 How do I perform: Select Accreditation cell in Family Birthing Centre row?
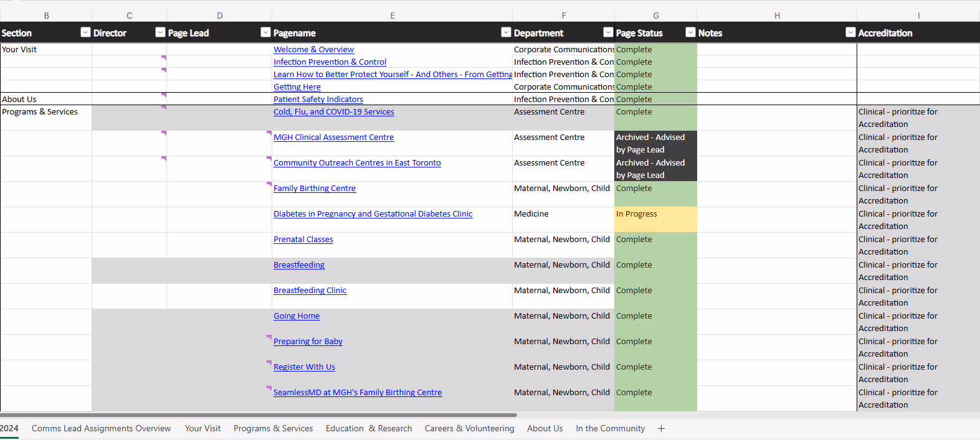tap(918, 194)
